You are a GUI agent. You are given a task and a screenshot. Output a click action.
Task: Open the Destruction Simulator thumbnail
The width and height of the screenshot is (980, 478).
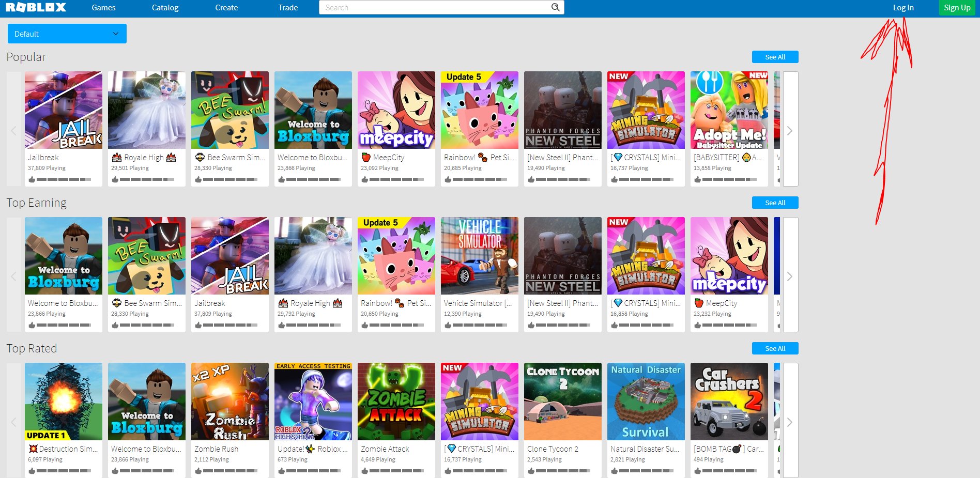pos(64,402)
